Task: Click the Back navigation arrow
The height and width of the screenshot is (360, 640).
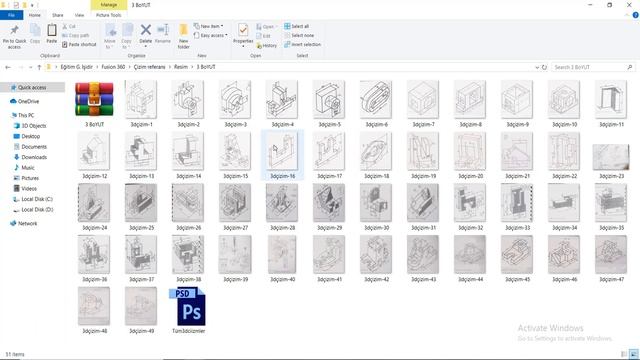Action: (8, 67)
